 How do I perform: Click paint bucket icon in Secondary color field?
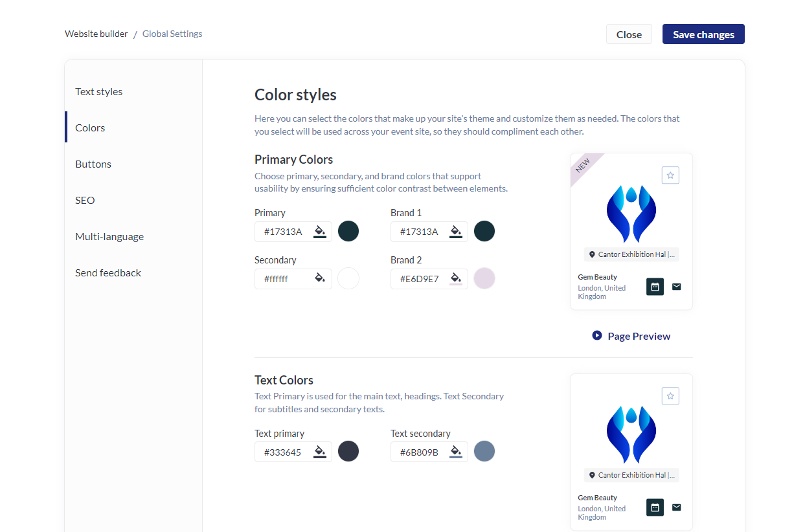click(x=320, y=278)
